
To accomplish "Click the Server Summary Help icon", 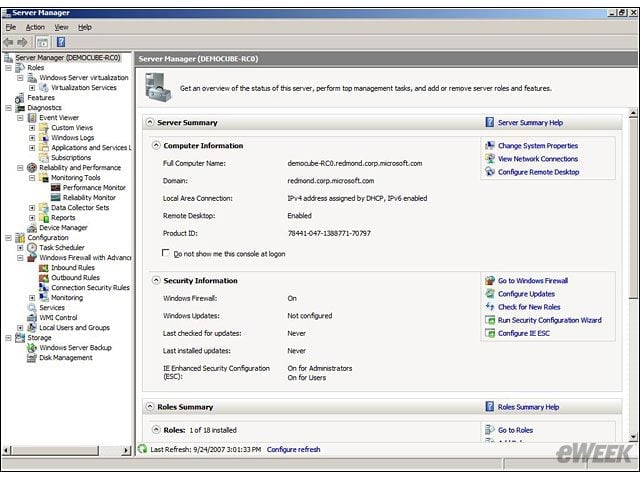I will click(489, 122).
